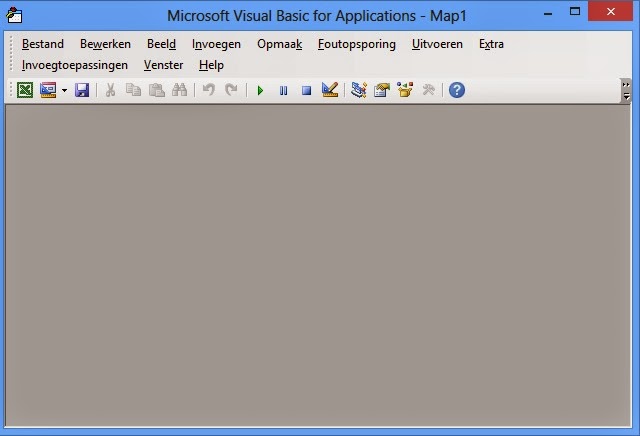Click the Paste clipboard icon
Viewport: 640px width, 436px height.
(x=156, y=90)
